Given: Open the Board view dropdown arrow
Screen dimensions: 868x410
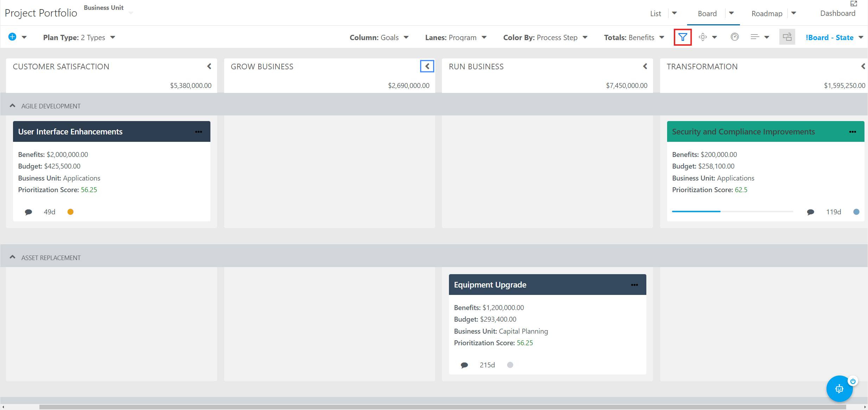Looking at the screenshot, I should (731, 13).
